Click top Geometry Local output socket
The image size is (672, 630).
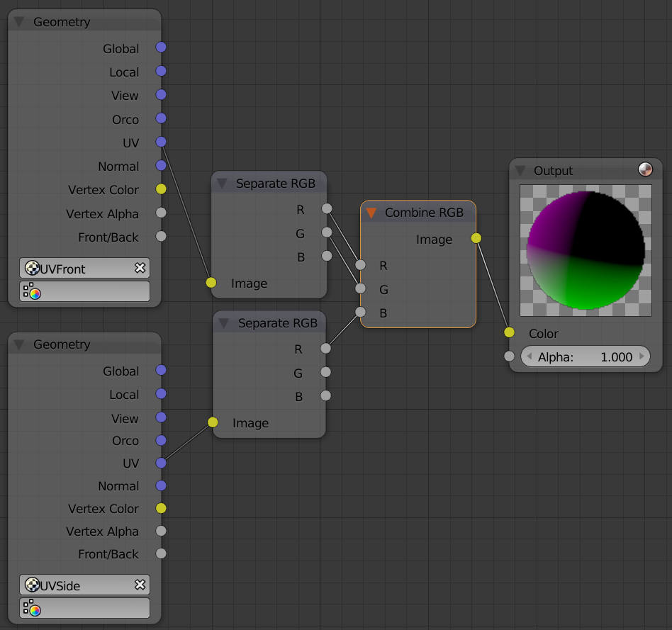click(x=161, y=71)
